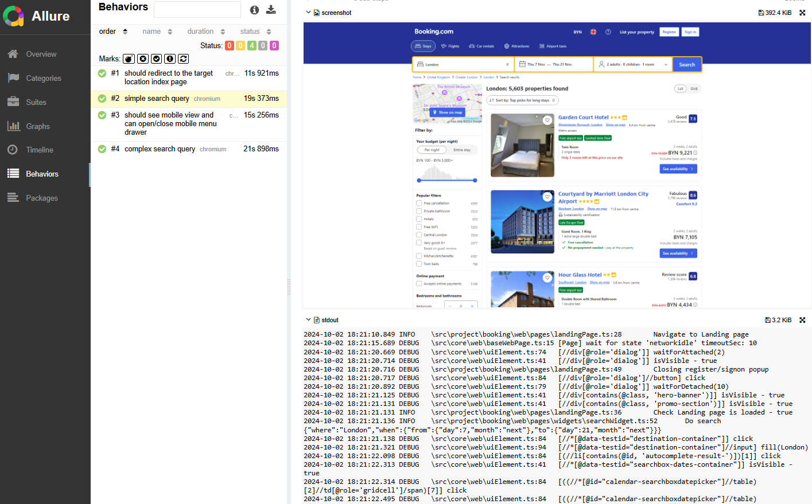Collapse the stdout attachment chevron
This screenshot has height=504, width=812.
pos(308,319)
